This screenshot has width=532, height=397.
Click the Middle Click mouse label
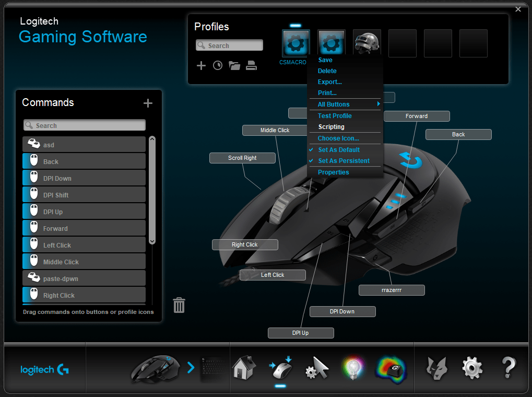[x=275, y=130]
